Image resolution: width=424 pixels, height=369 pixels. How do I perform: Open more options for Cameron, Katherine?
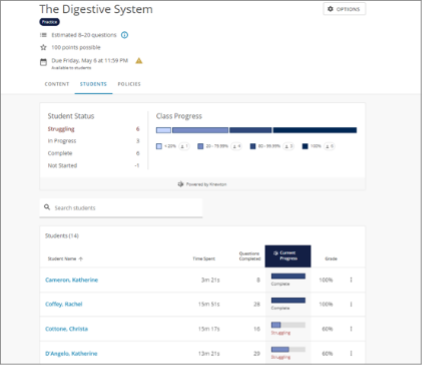coord(351,280)
